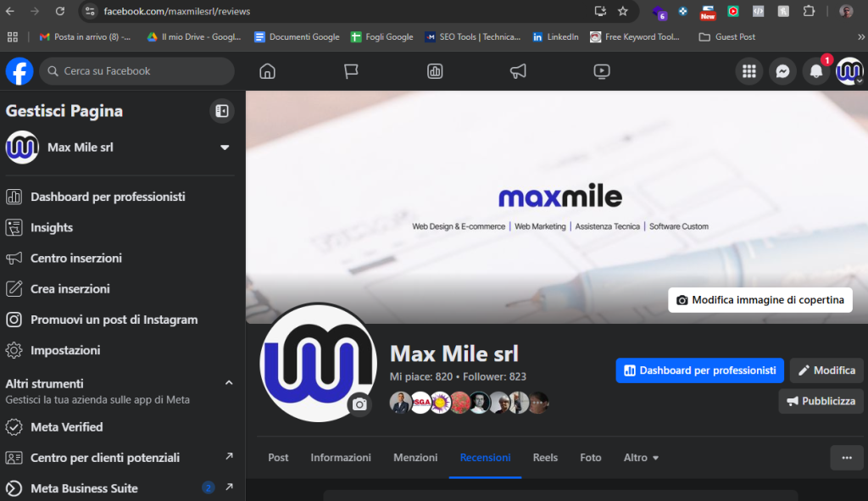This screenshot has width=868, height=501.
Task: Click the SGA follower avatar
Action: point(420,403)
